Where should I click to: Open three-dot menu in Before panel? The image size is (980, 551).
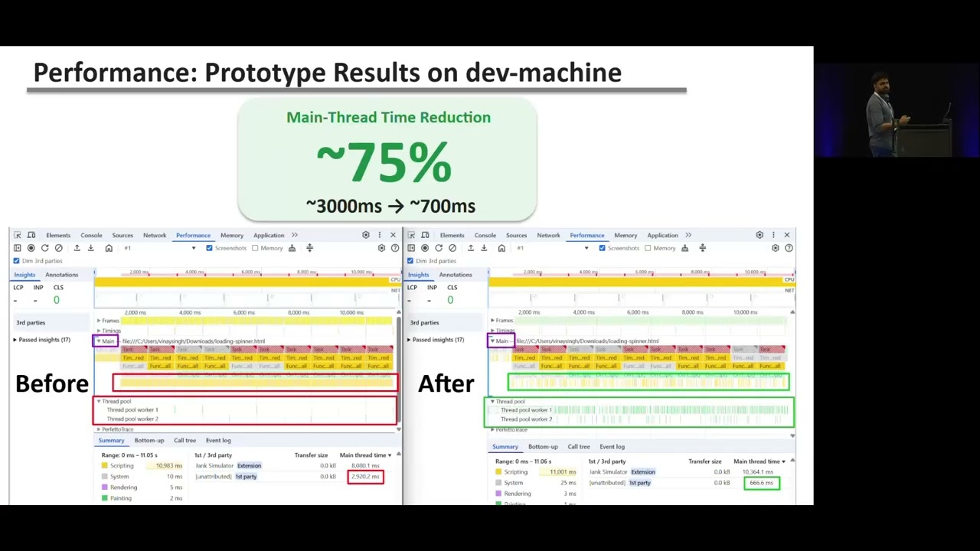pyautogui.click(x=380, y=235)
